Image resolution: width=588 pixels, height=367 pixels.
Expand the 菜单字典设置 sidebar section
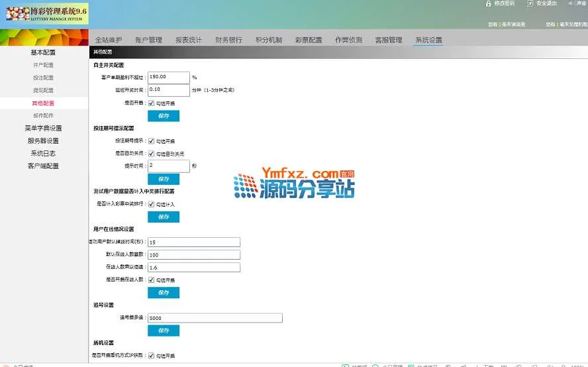click(43, 128)
